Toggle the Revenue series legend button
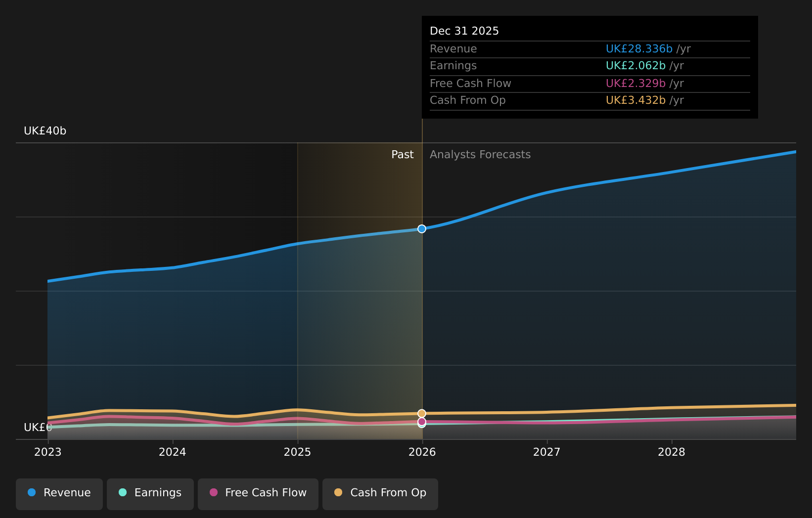The image size is (812, 518). pos(59,494)
